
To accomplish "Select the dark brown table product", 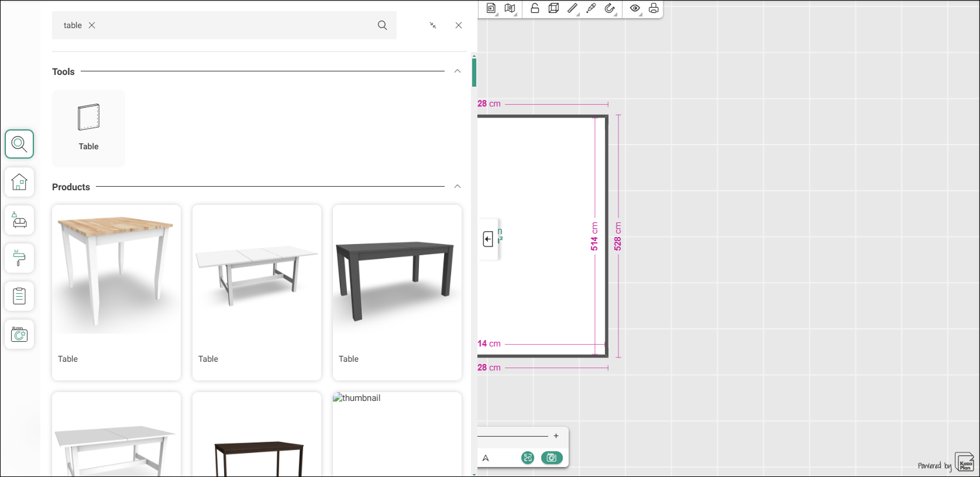I will (257, 434).
